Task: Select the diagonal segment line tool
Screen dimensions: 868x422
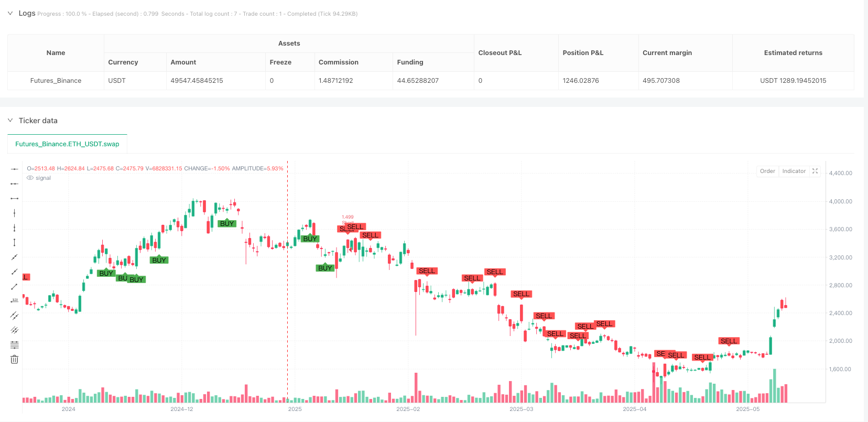Action: click(x=15, y=286)
